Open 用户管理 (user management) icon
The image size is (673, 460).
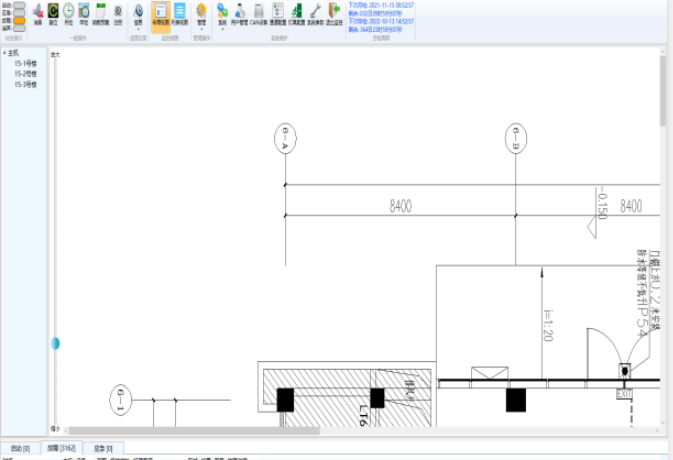[240, 12]
